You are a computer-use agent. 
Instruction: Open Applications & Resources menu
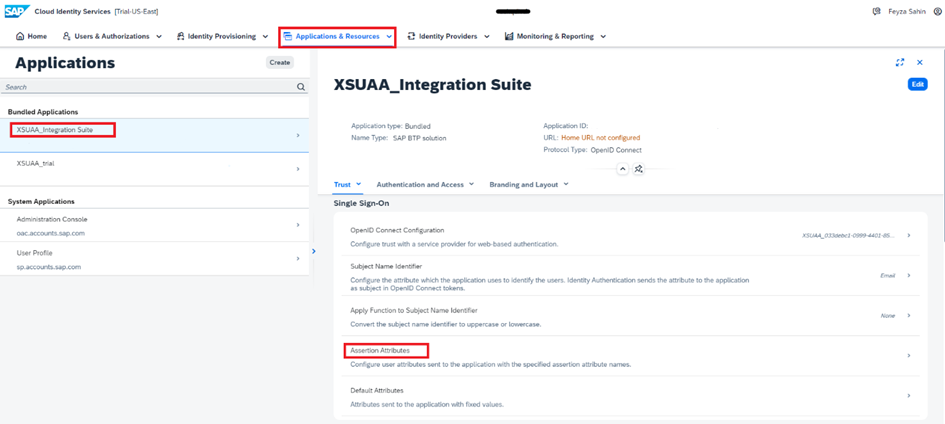pos(338,36)
